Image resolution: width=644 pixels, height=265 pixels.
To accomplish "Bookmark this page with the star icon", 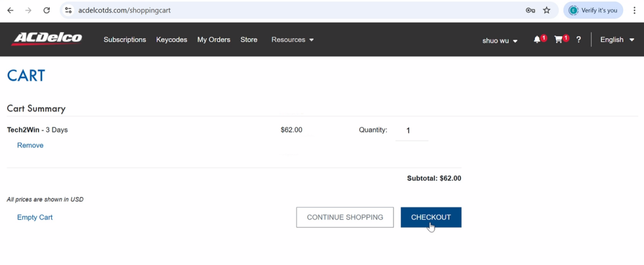I will tap(546, 10).
